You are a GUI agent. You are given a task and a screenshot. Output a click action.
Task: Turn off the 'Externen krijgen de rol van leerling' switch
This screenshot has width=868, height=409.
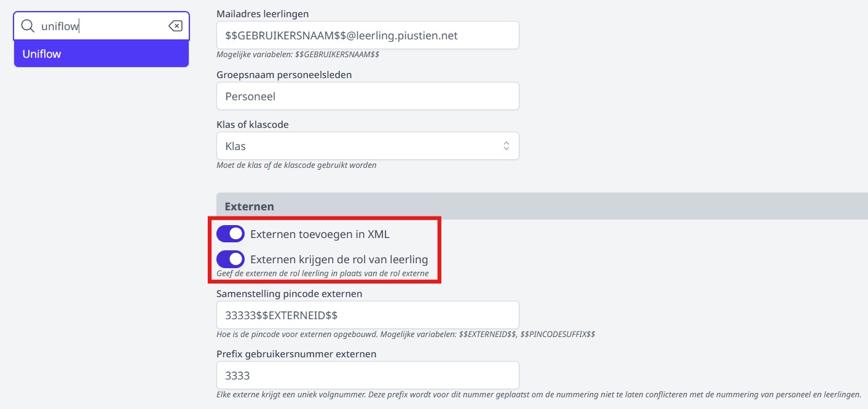point(231,259)
